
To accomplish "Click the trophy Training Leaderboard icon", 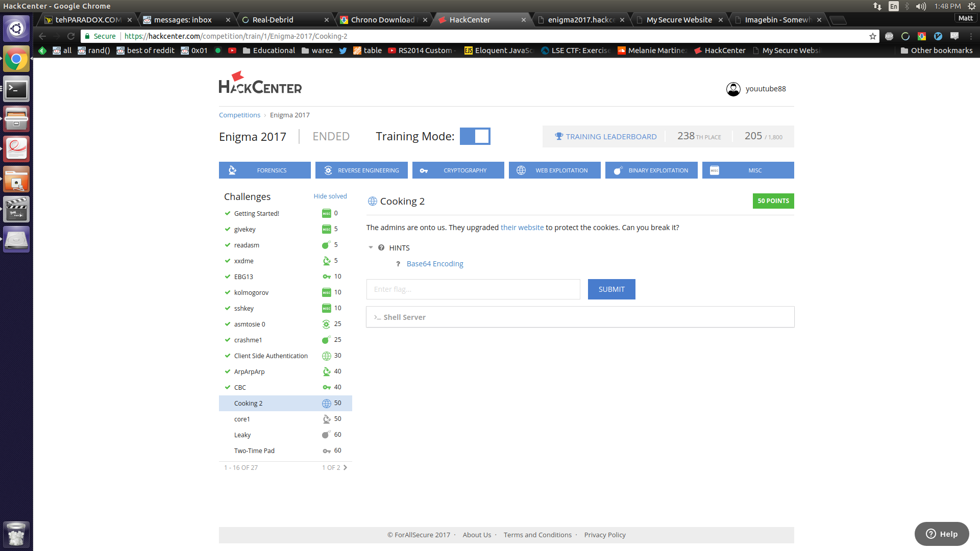I will 559,137.
